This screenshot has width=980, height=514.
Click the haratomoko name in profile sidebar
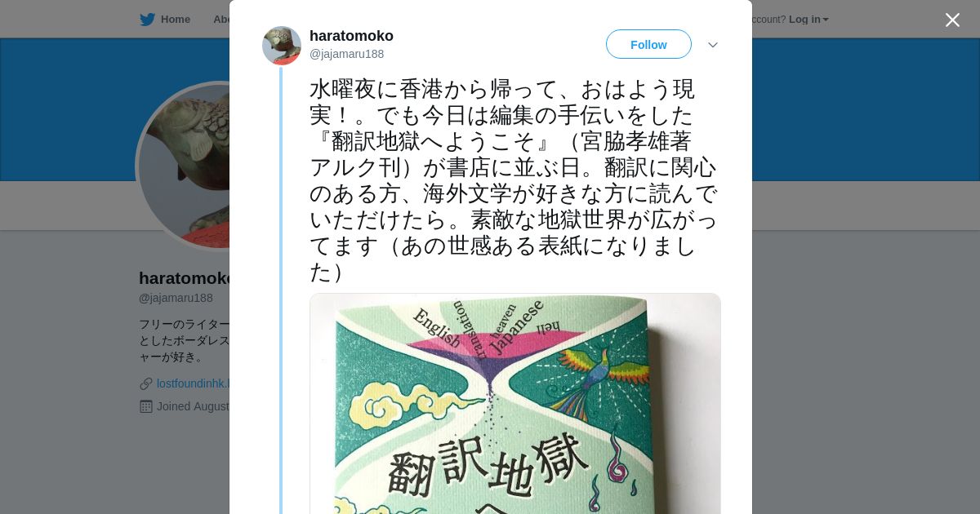click(x=185, y=278)
